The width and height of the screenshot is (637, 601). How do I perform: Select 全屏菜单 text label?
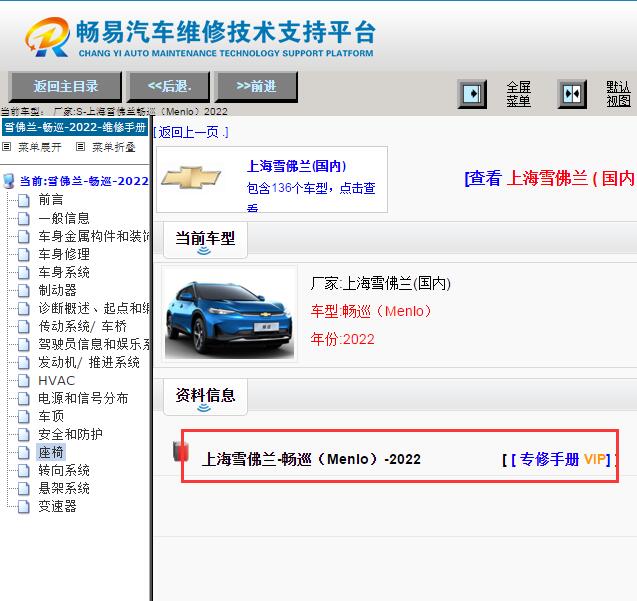click(518, 94)
